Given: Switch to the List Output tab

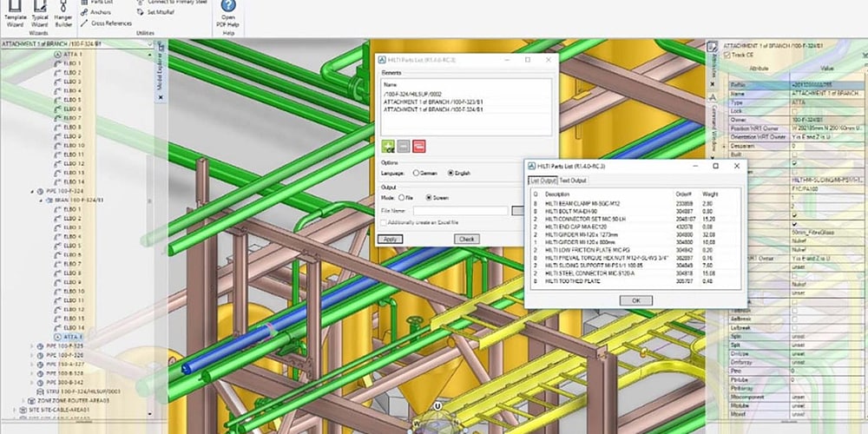Looking at the screenshot, I should [x=542, y=181].
